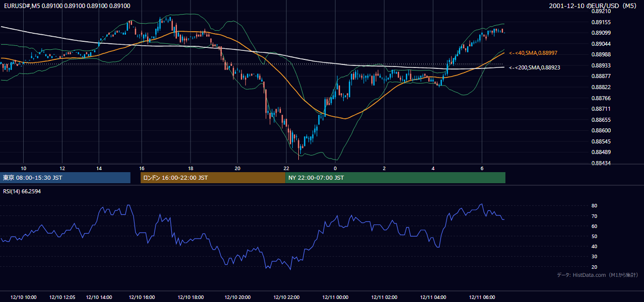Click the 12/10 22:00 bottom time label
This screenshot has height=302, width=644.
point(286,297)
